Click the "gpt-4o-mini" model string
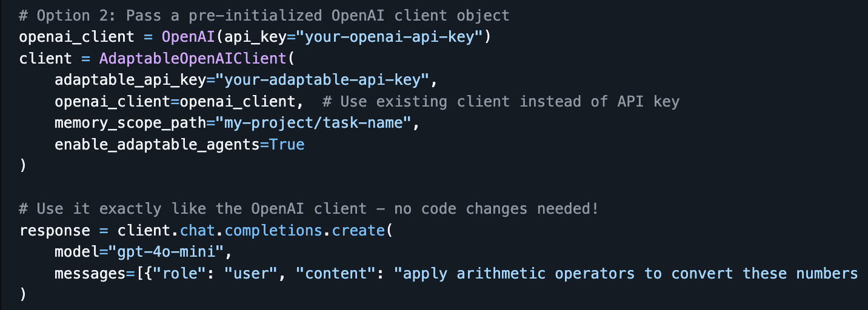868x310 pixels. [x=165, y=252]
